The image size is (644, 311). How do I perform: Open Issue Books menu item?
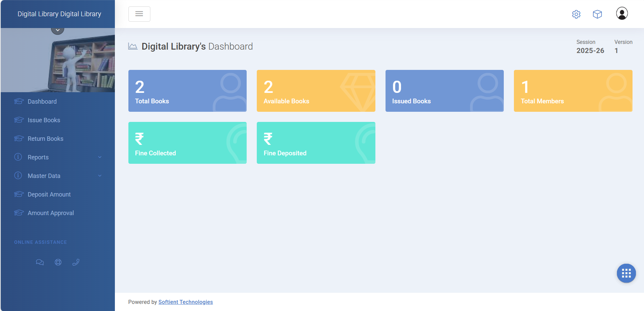[44, 120]
